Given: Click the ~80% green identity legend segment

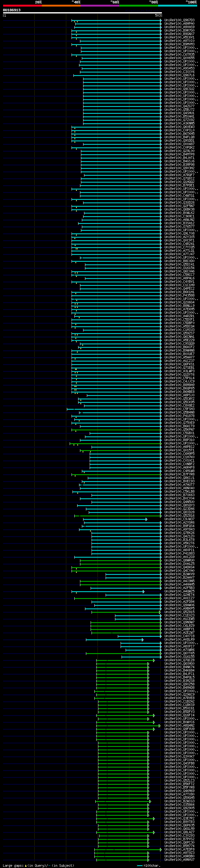Looking at the screenshot, I should coord(139,5).
